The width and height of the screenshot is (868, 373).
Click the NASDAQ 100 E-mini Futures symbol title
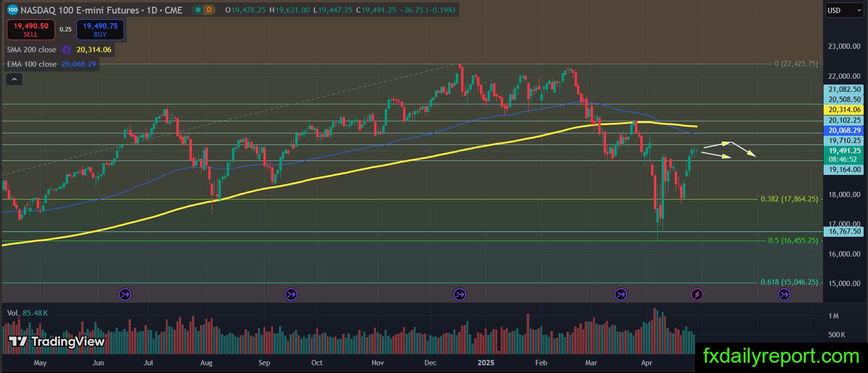(101, 10)
